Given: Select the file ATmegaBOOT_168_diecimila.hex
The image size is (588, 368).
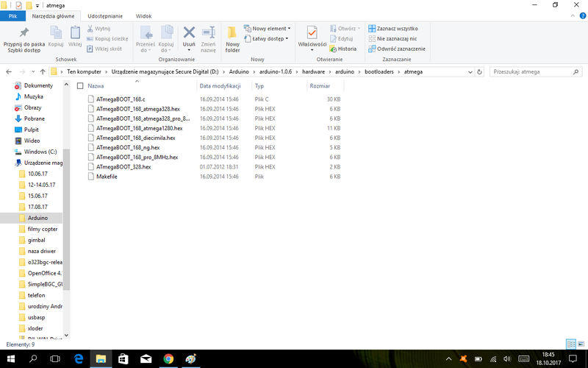Looking at the screenshot, I should click(x=135, y=138).
